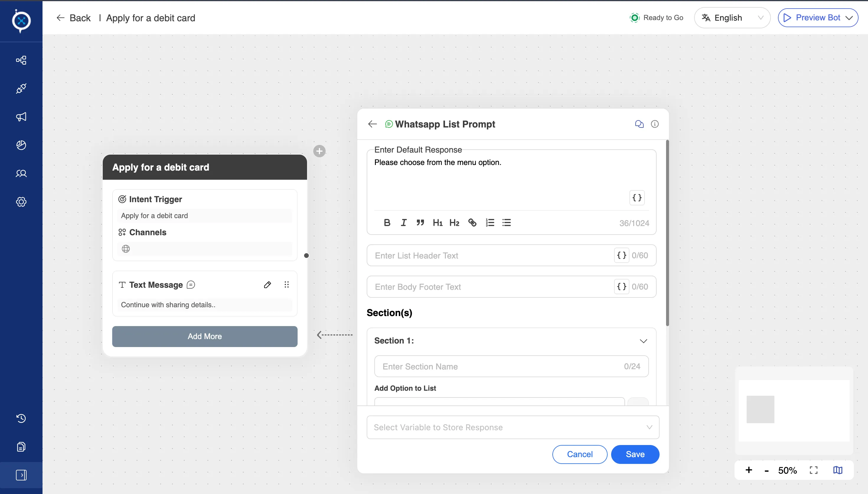Insert variable into List Header Text field
This screenshot has width=868, height=494.
pyautogui.click(x=621, y=255)
